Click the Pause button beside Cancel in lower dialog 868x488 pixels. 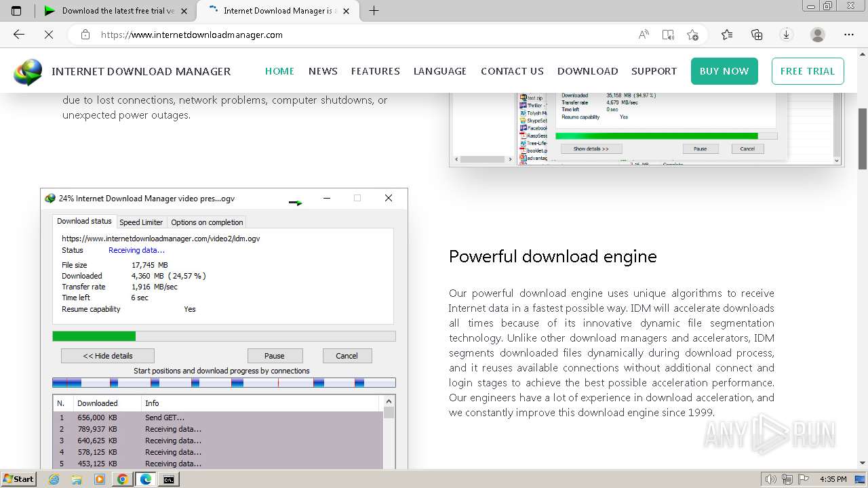[x=275, y=356]
